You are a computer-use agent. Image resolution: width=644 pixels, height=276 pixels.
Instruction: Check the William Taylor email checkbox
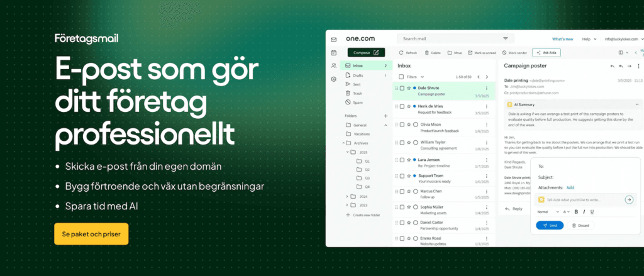402,142
